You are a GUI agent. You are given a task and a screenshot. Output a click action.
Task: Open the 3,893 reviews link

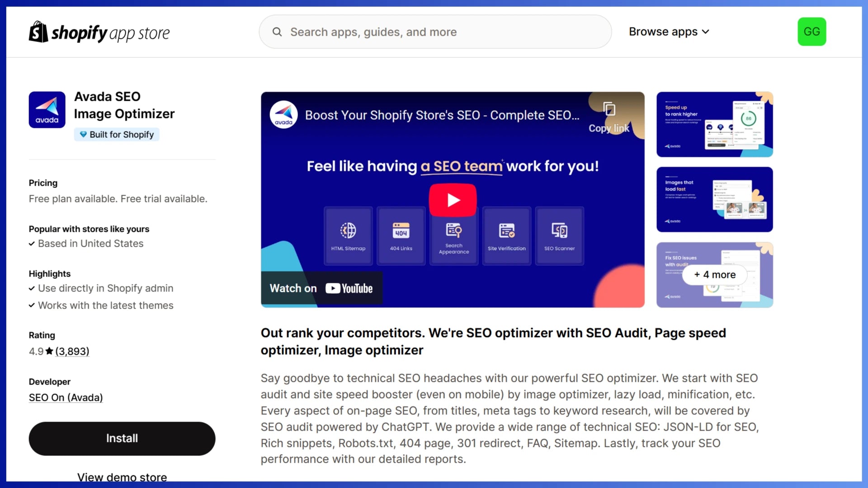[x=72, y=352]
